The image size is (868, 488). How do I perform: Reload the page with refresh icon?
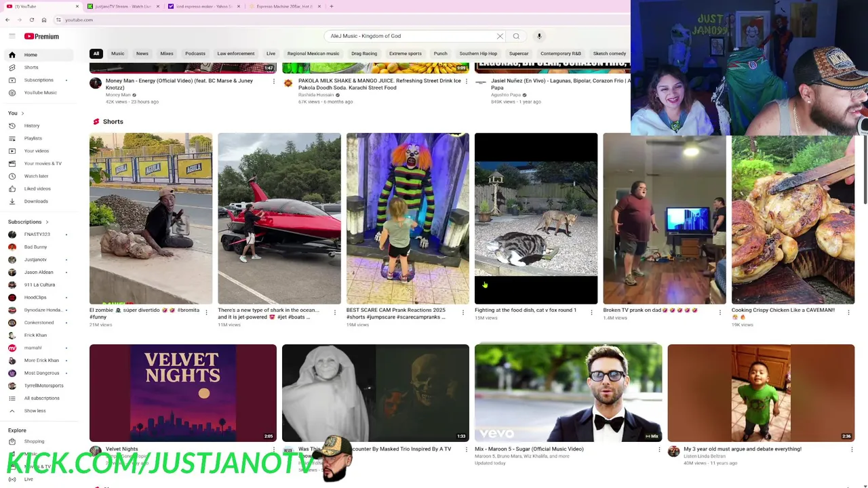(x=31, y=20)
